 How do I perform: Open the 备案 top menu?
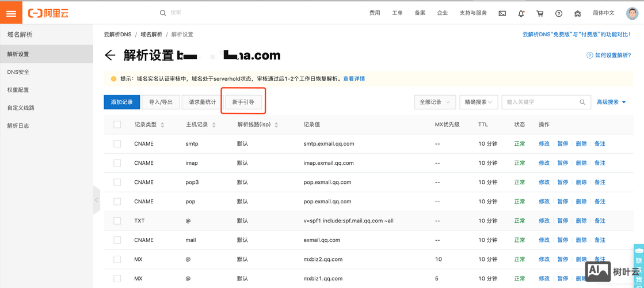420,13
